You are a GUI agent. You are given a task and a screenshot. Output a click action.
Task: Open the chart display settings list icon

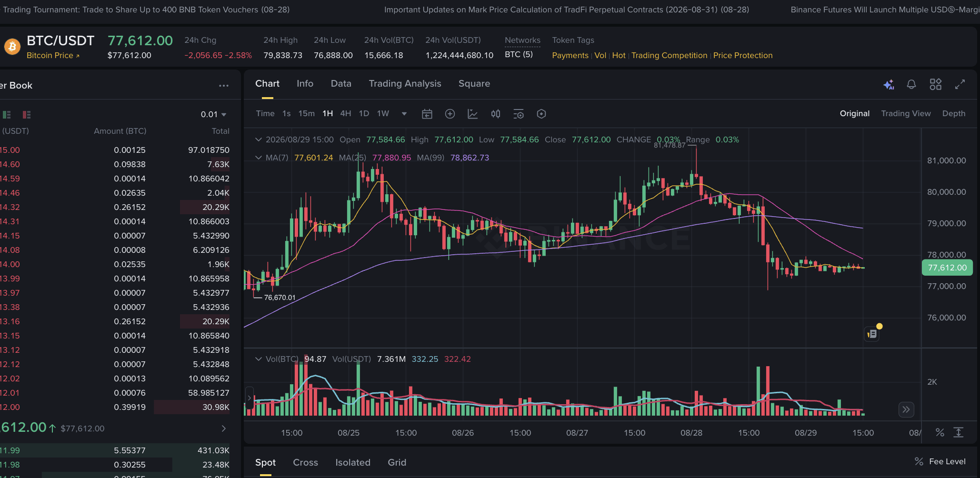(x=518, y=114)
